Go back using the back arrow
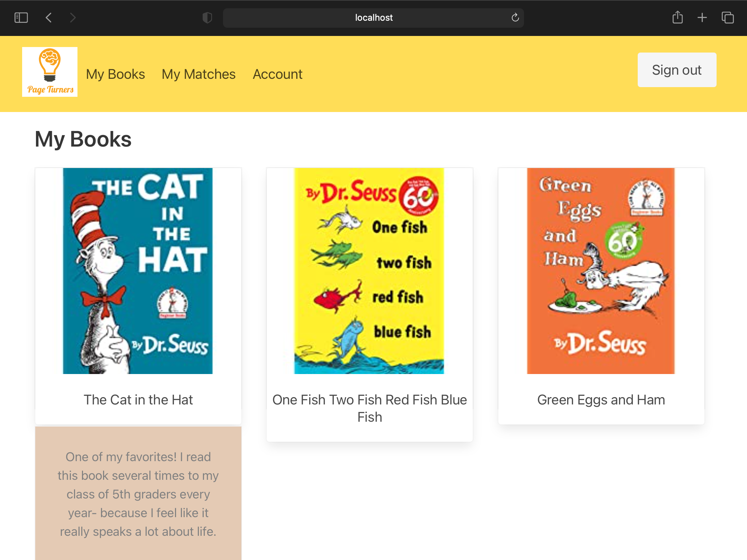 [49, 18]
